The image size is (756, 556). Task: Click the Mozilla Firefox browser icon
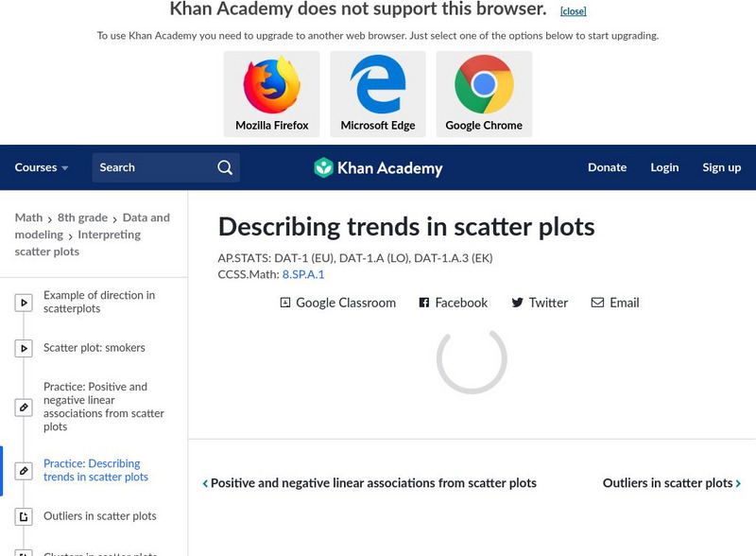(x=271, y=85)
